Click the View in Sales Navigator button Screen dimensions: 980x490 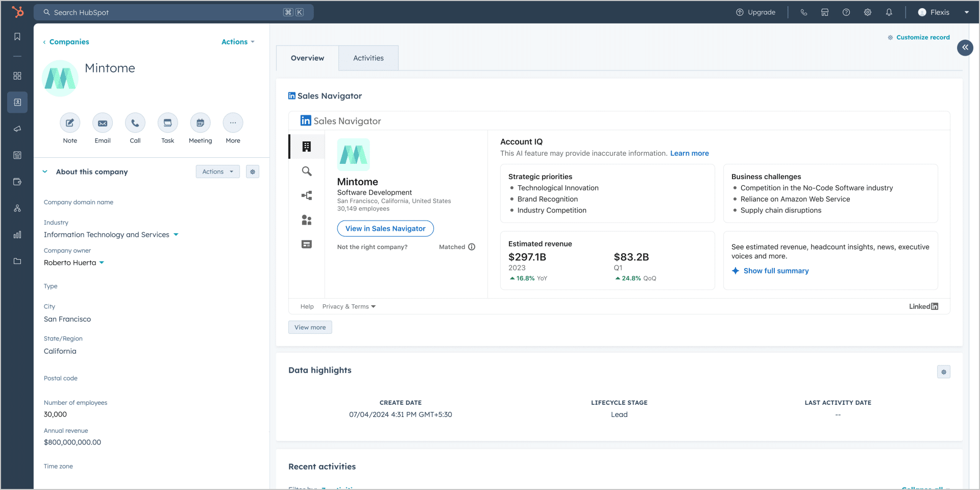[x=385, y=228]
